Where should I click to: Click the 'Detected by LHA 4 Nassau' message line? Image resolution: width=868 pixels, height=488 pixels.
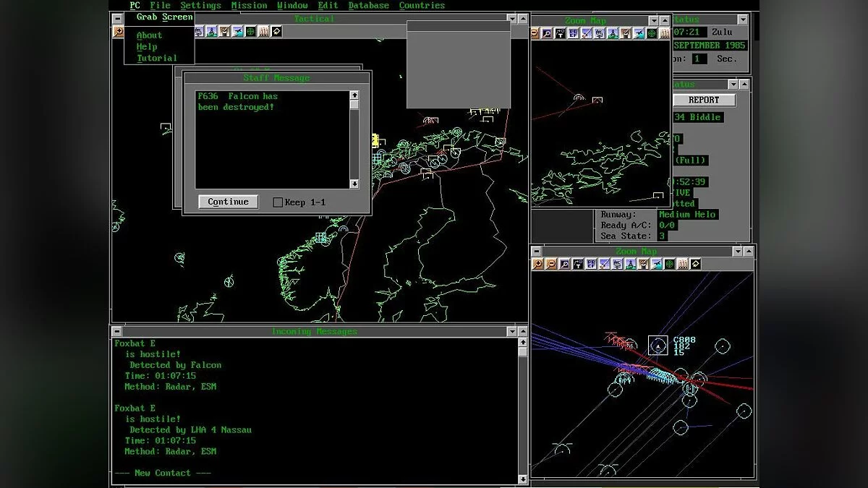click(x=190, y=429)
